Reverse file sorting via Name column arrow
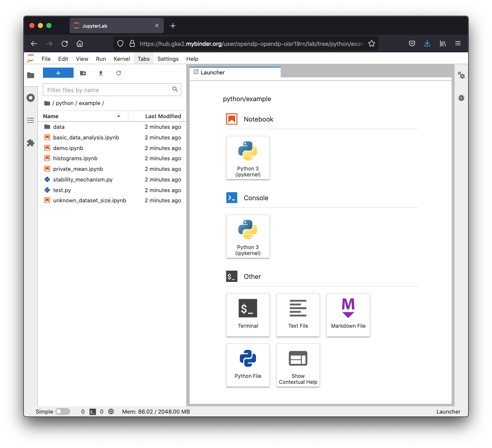492x448 pixels. (x=118, y=116)
